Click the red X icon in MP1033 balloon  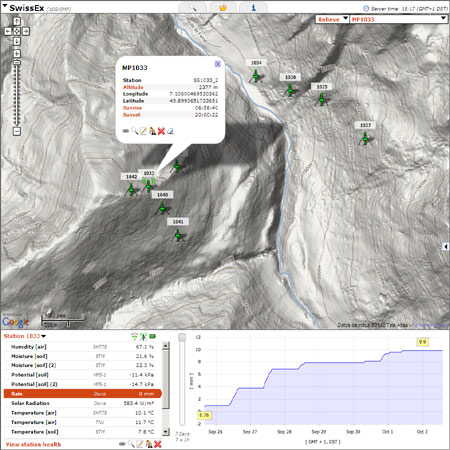point(161,131)
